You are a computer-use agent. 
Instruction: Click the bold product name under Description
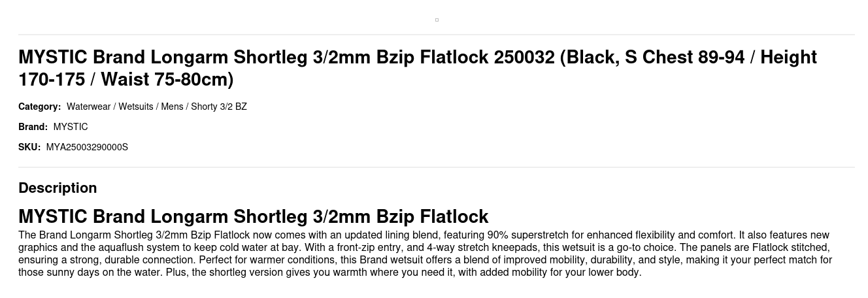(x=253, y=216)
